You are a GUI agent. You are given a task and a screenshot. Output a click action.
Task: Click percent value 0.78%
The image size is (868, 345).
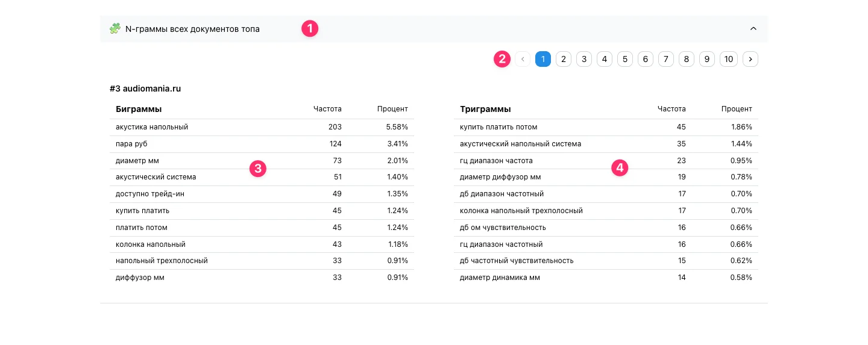[741, 177]
